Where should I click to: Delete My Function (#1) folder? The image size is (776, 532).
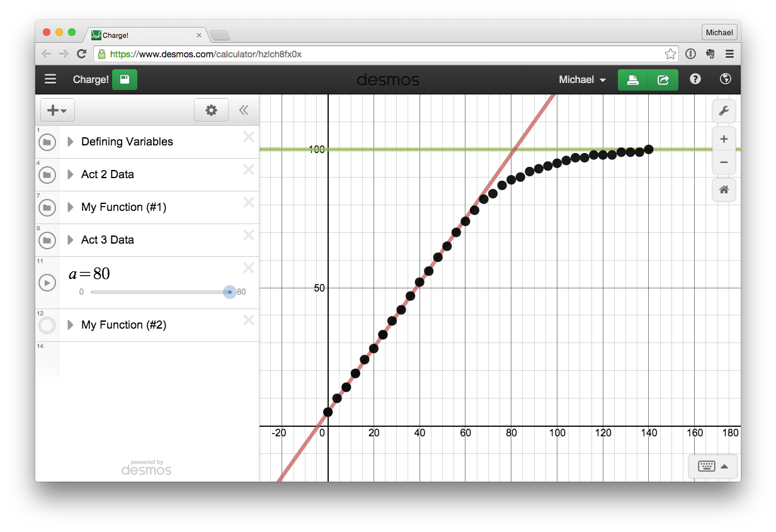click(x=249, y=202)
